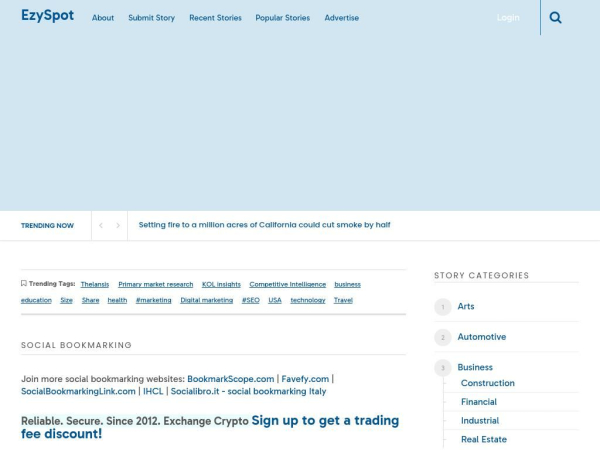
Task: Select the KOL insights tag
Action: 221,284
